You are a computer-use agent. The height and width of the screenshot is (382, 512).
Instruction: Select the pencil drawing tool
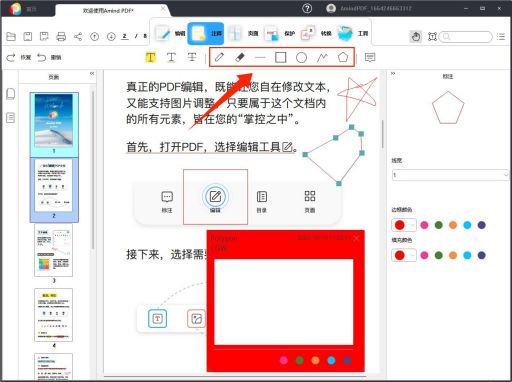coord(219,57)
